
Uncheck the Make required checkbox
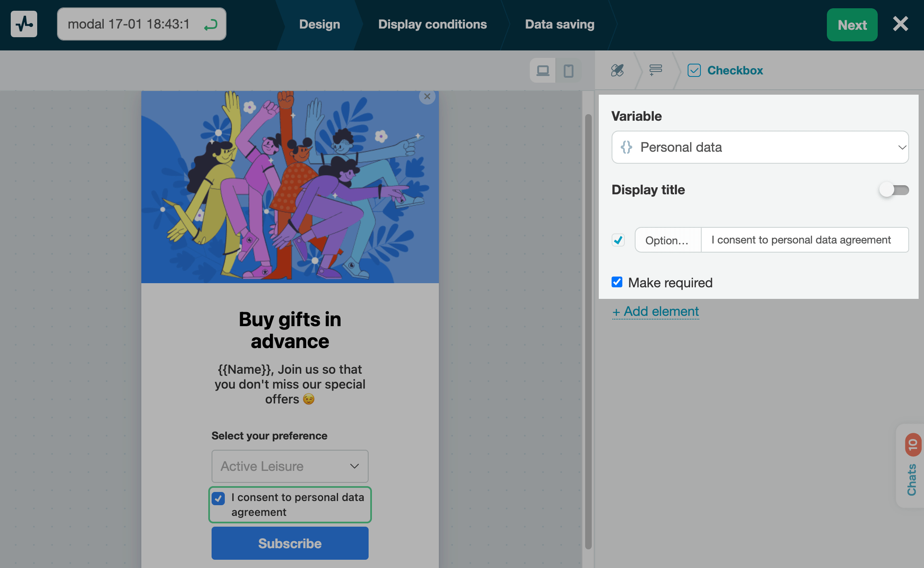[617, 282]
